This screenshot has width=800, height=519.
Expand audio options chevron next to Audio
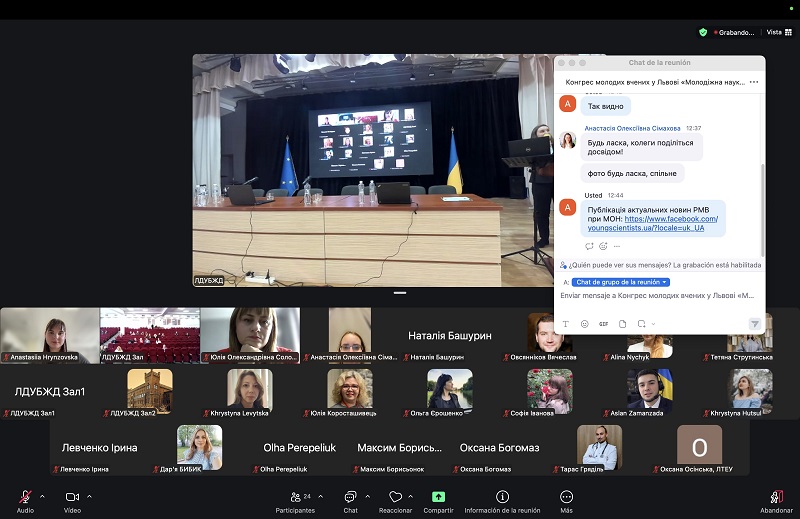pyautogui.click(x=42, y=496)
